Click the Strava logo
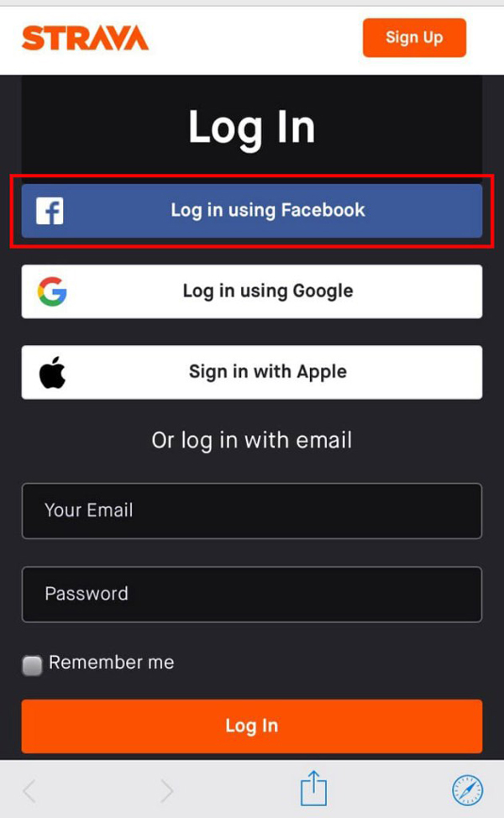504x818 pixels. (85, 38)
